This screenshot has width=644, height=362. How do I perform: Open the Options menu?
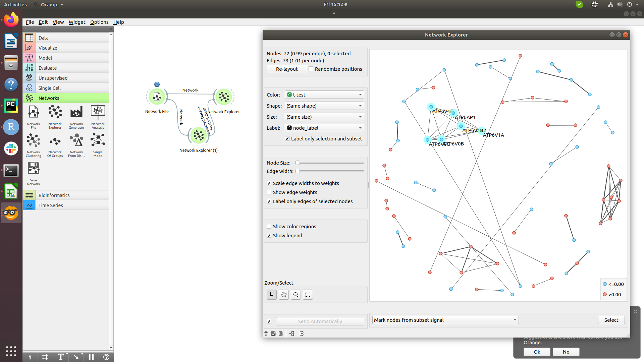(x=99, y=22)
